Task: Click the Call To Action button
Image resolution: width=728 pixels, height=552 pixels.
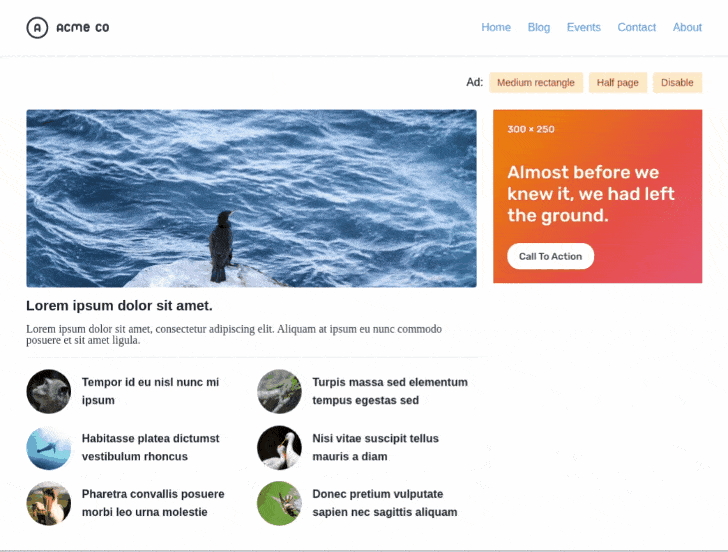Action: pyautogui.click(x=550, y=256)
